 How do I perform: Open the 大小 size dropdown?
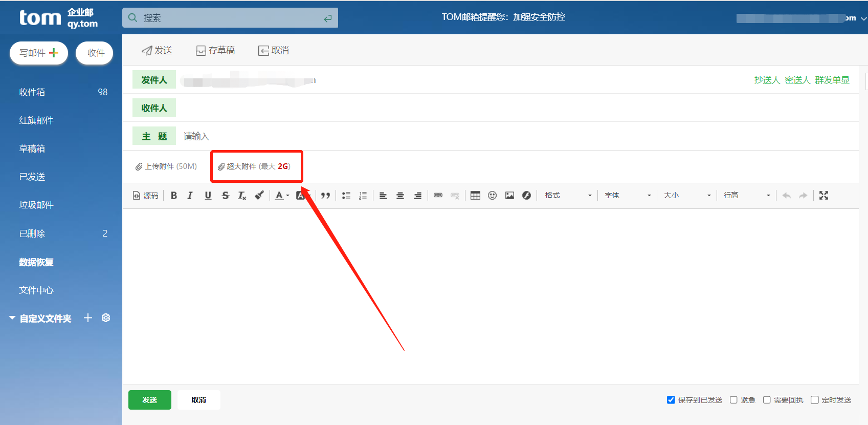(687, 195)
